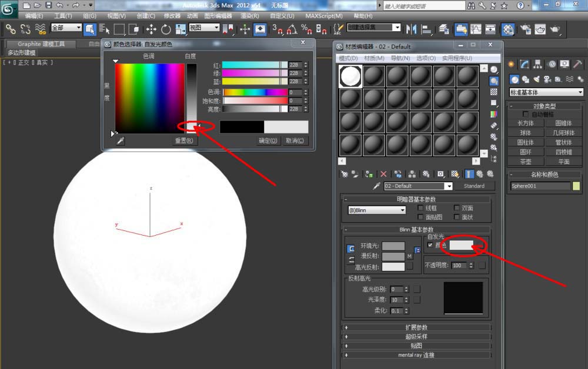This screenshot has height=369, width=588.
Task: Expand the 扩展参数 rollout
Action: point(416,327)
